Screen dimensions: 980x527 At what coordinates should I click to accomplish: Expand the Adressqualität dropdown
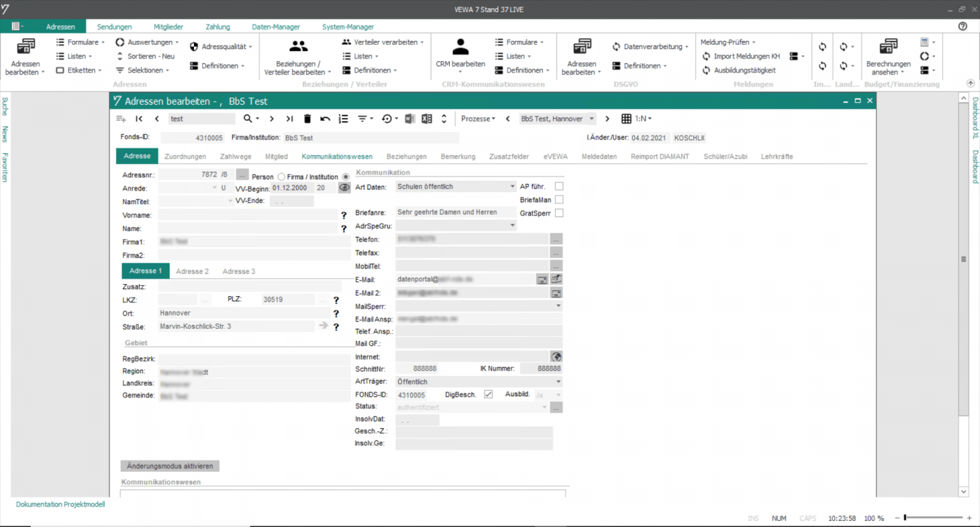(220, 46)
